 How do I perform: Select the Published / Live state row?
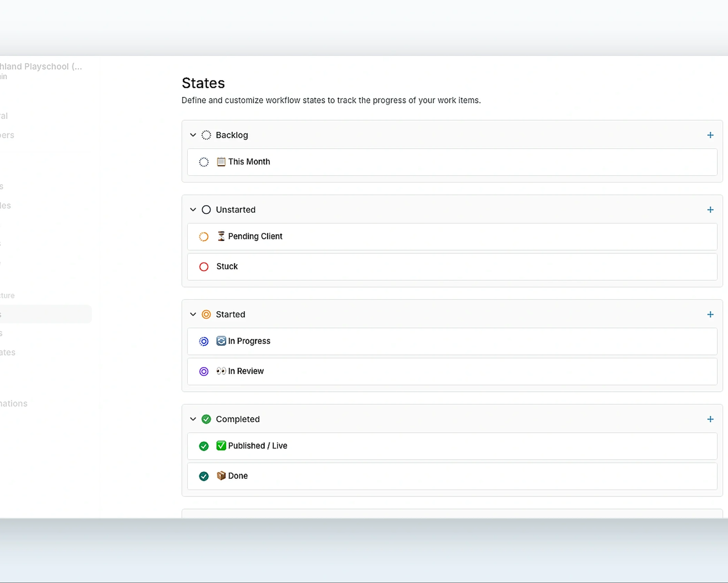[452, 446]
